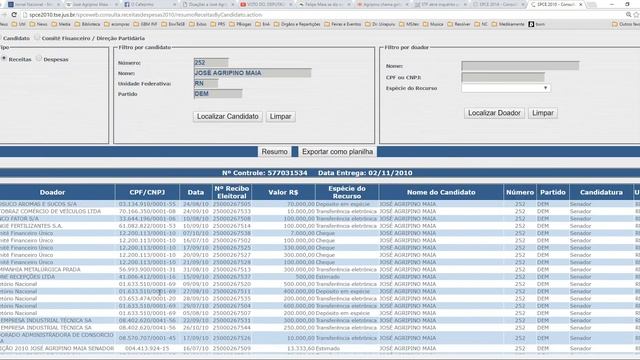Switch to the YouTube video tab
The width and height of the screenshot is (640, 360).
click(x=265, y=4)
